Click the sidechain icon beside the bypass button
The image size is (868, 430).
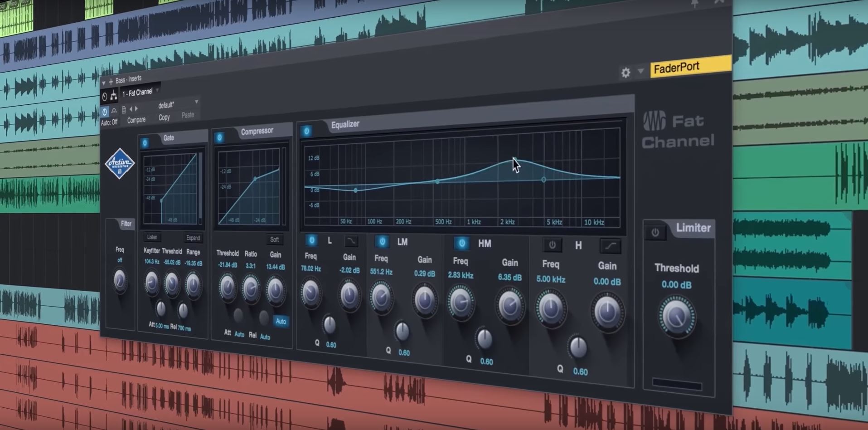pyautogui.click(x=114, y=111)
